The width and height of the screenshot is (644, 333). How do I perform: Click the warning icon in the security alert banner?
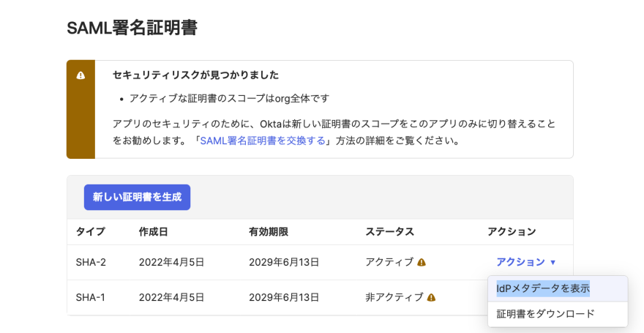[x=80, y=75]
